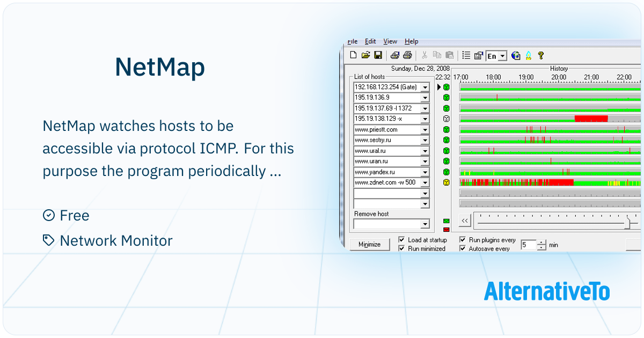Open the En language dropdown
Viewport: 644px width, 338px height.
click(x=502, y=56)
